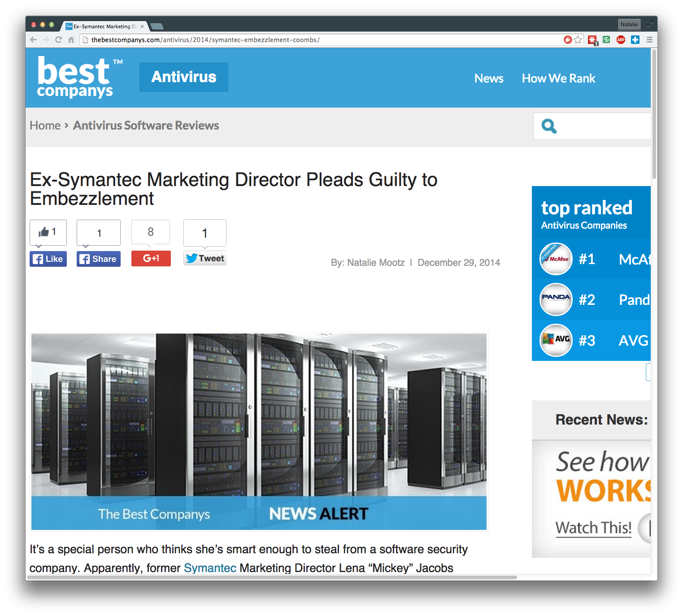Screen dimensions: 683x616
Task: Click the Home breadcrumb link
Action: tap(45, 126)
